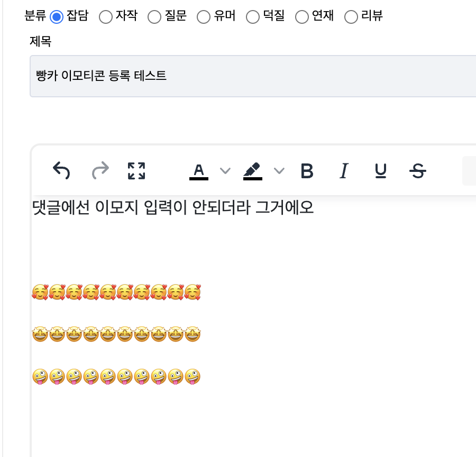Toggle fullscreen editor mode
476x457 pixels.
[136, 171]
